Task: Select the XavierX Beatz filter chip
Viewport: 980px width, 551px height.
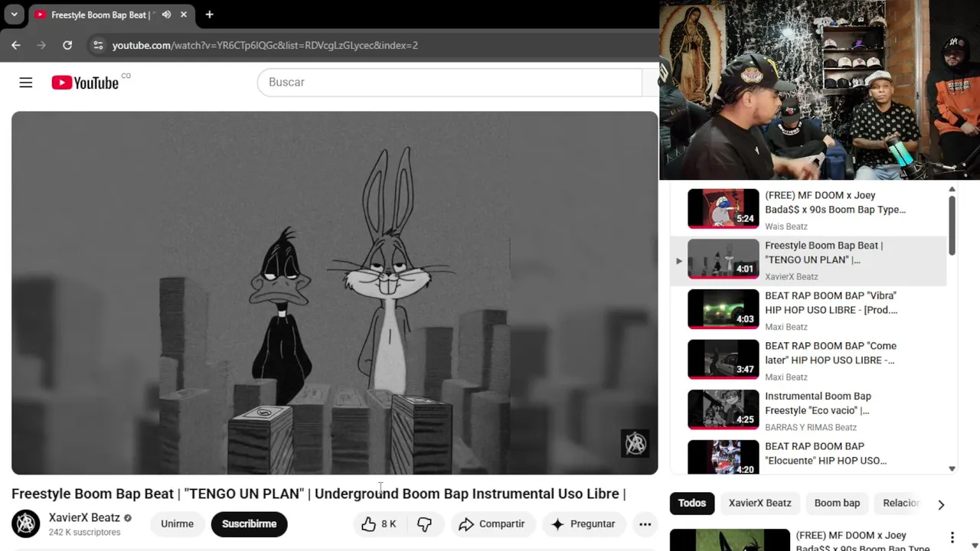Action: (759, 503)
